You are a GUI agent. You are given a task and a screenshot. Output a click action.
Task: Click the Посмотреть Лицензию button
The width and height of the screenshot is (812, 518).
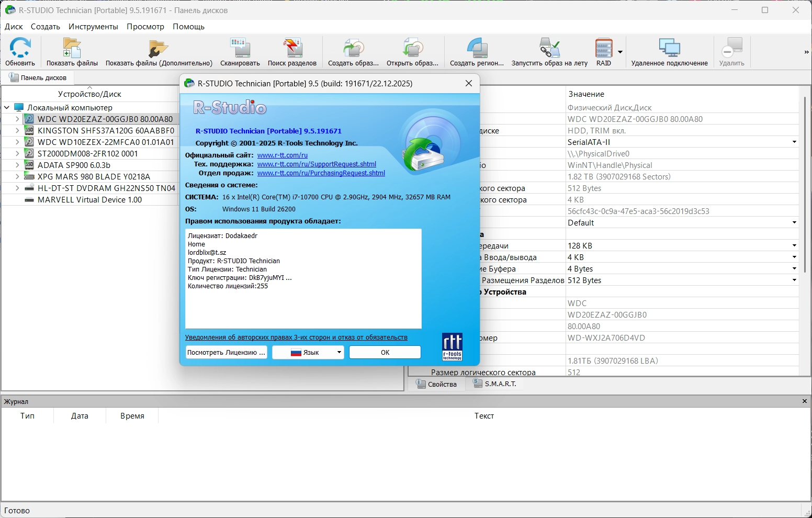(226, 352)
